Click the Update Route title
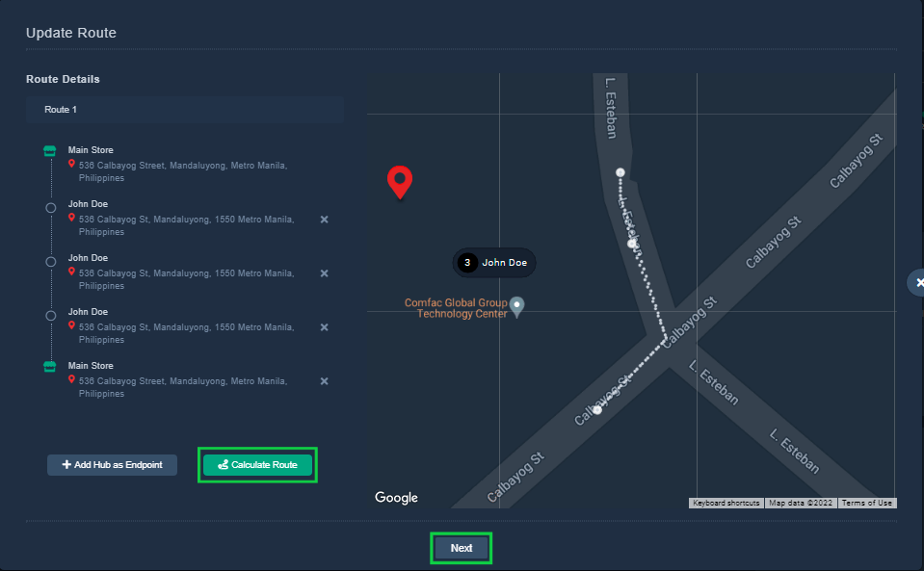This screenshot has width=924, height=571. (71, 33)
